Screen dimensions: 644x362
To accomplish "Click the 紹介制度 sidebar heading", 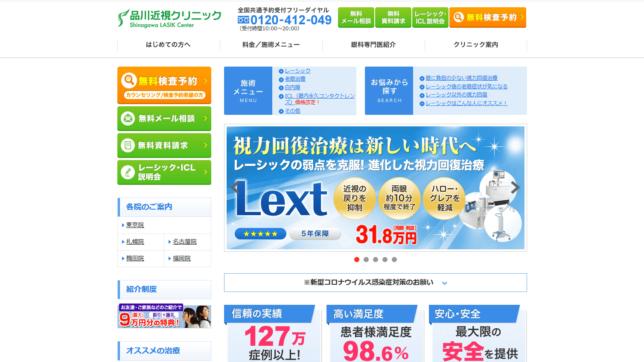I will pos(164,289).
